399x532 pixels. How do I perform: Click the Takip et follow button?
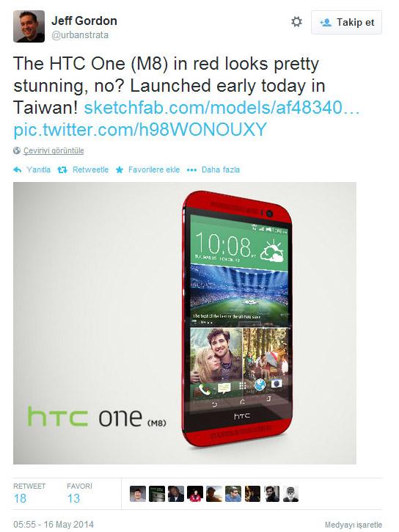coord(346,23)
